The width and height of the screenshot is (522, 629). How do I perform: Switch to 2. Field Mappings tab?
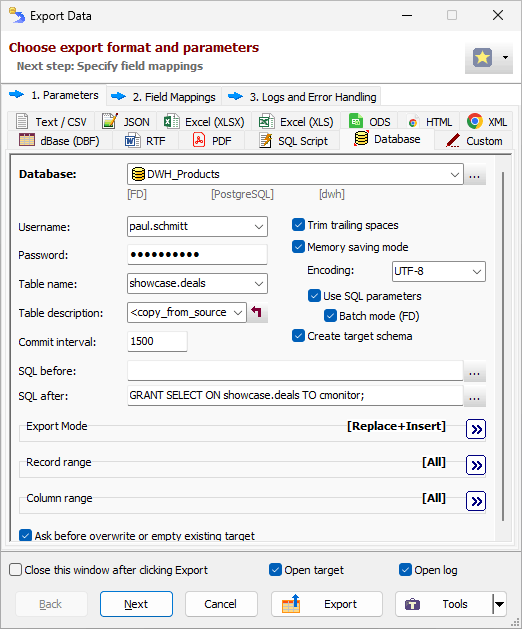point(165,97)
